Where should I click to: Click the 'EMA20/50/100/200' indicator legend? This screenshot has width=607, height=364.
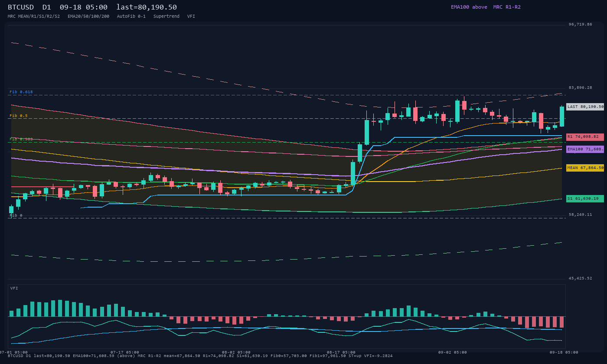88,16
